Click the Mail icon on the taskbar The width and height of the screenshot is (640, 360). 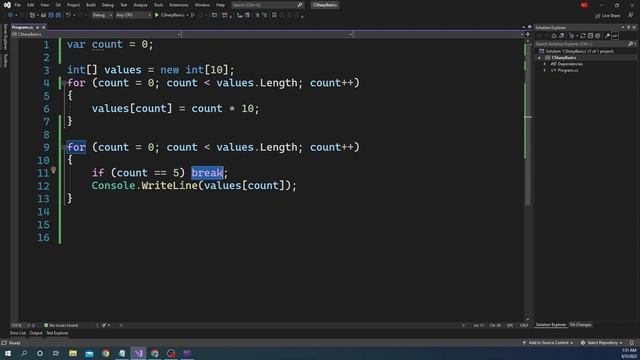click(89, 353)
